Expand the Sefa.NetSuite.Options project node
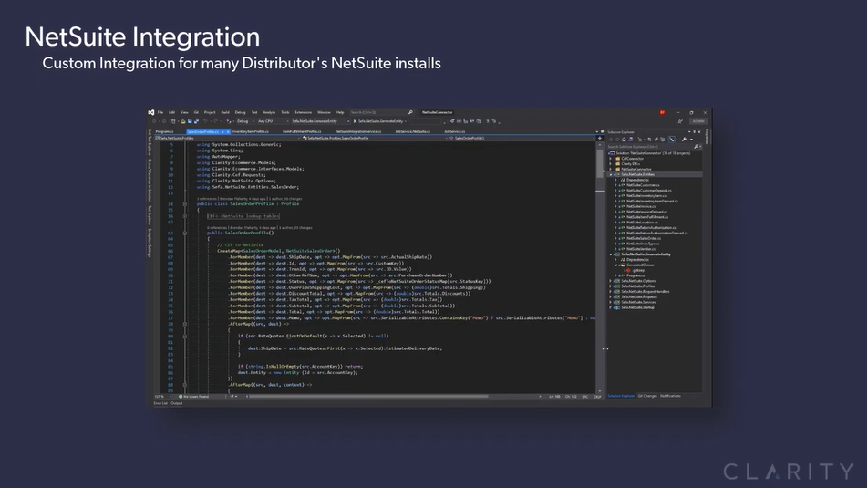868x488 pixels. point(611,281)
